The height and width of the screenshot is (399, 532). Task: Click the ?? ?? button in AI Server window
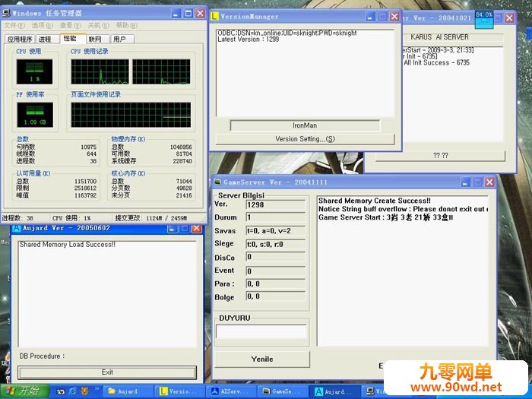pyautogui.click(x=440, y=155)
